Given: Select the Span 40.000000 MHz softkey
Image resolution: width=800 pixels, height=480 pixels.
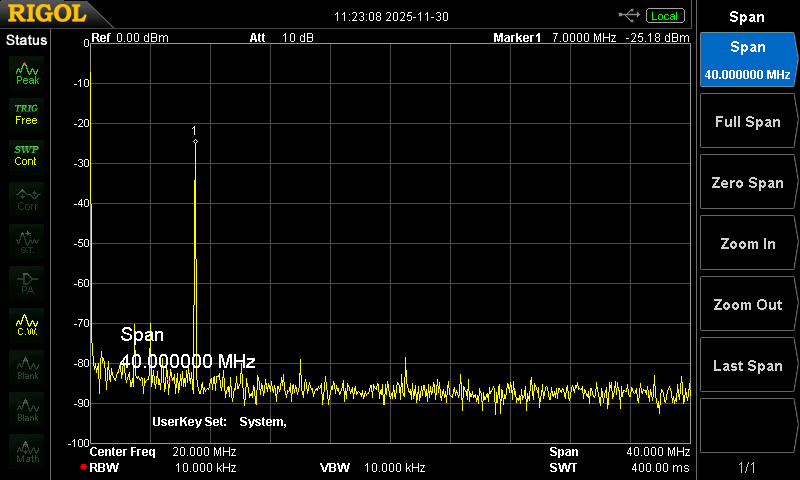Looking at the screenshot, I should (747, 61).
